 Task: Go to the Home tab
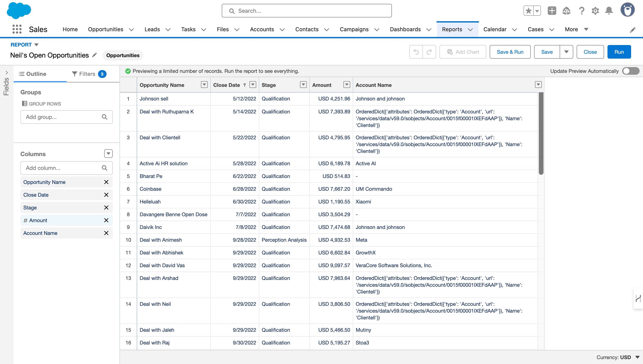tap(70, 29)
